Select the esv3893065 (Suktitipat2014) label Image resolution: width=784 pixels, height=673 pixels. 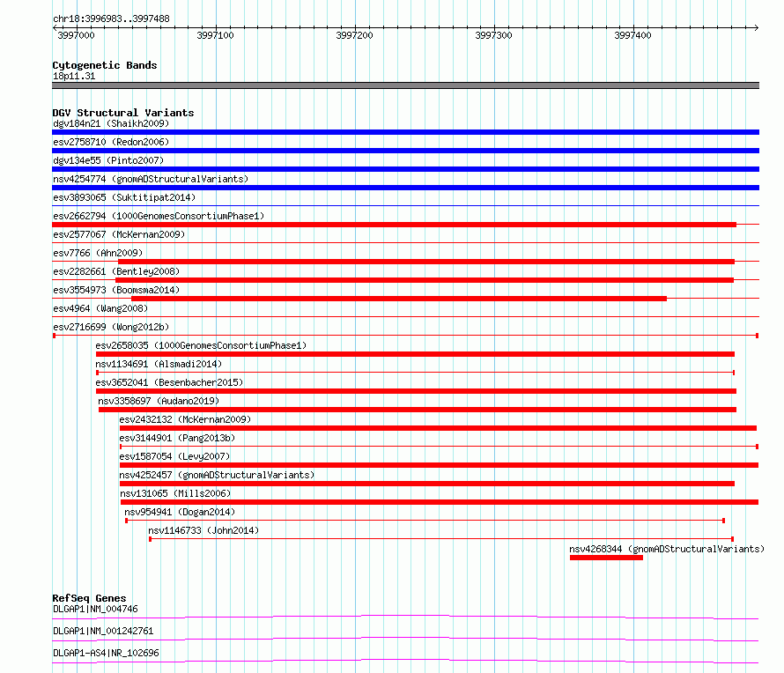click(x=124, y=197)
